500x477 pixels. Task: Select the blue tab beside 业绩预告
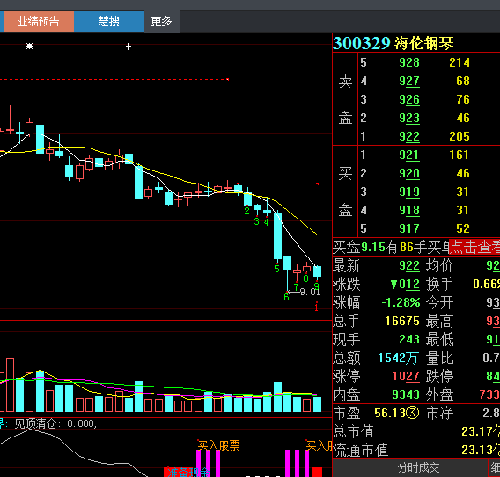(x=109, y=22)
